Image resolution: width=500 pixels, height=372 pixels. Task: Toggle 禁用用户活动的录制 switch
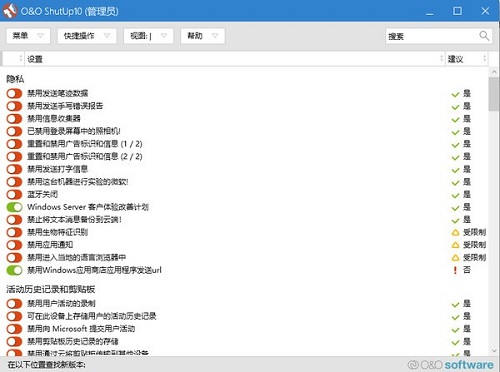[x=14, y=304]
